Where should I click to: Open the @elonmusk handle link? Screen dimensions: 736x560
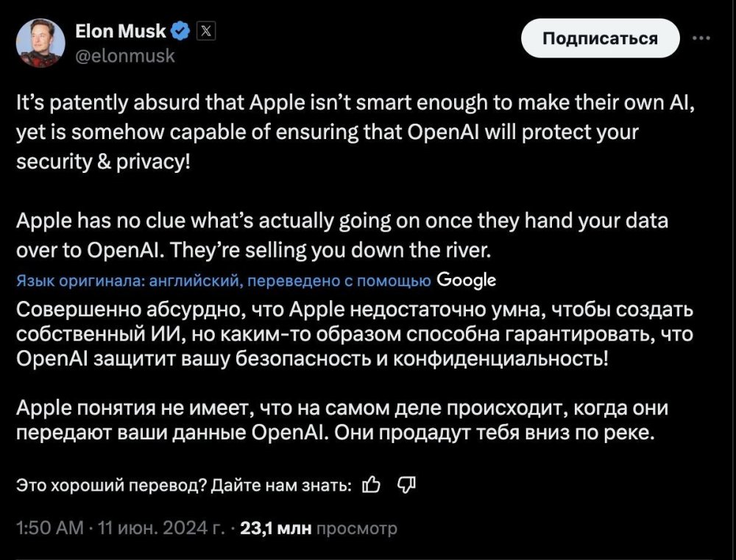point(125,55)
